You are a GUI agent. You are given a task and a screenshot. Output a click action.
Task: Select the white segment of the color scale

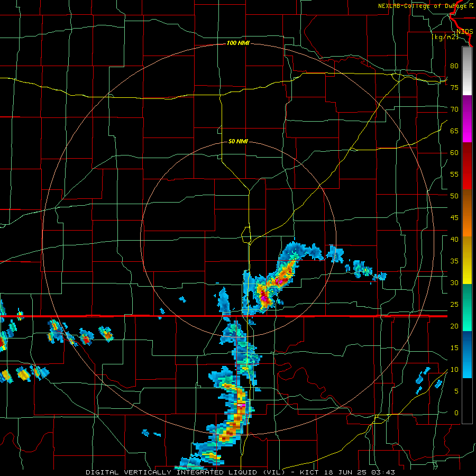coord(467,71)
